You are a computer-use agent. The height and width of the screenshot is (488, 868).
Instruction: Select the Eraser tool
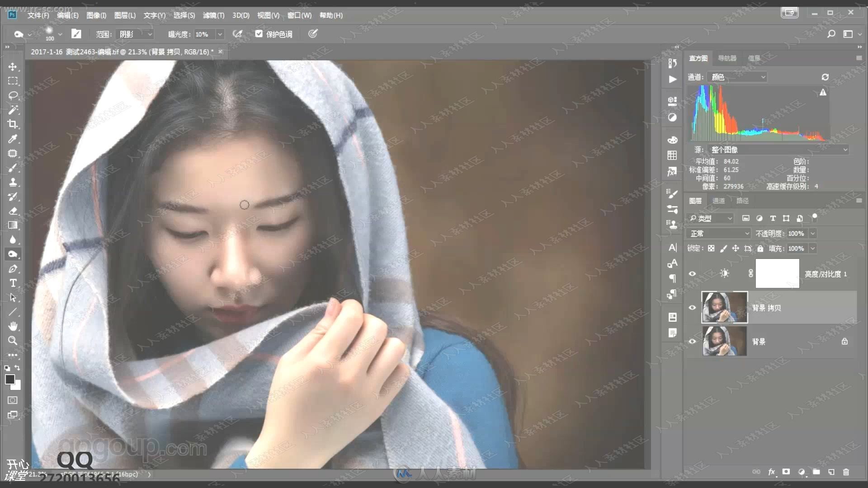13,211
